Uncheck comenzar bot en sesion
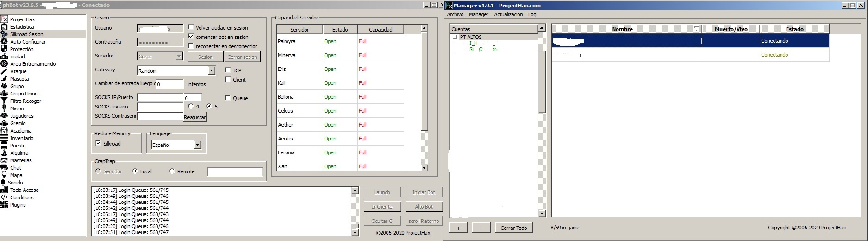The width and height of the screenshot is (868, 241). coord(191,37)
